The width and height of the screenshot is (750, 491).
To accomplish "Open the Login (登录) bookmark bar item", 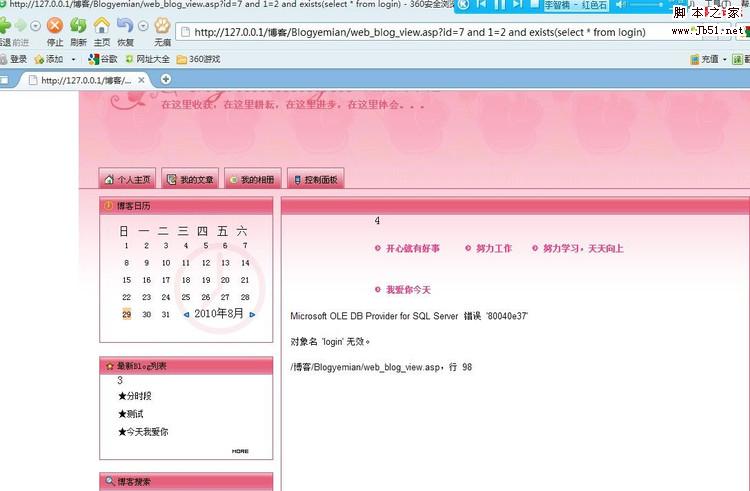I will [x=13, y=59].
